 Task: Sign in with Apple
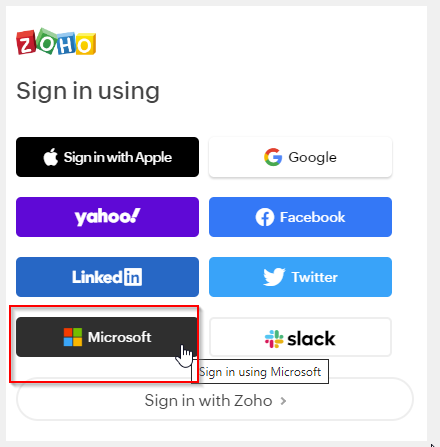[x=107, y=157]
